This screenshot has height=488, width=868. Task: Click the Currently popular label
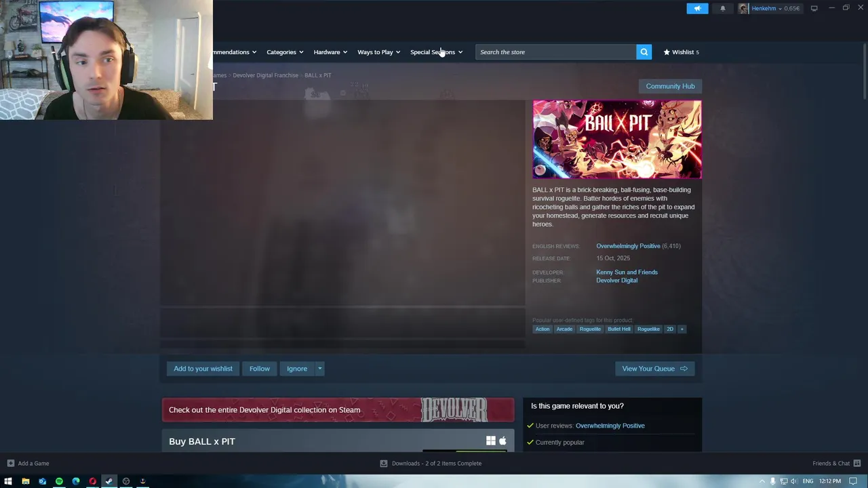click(559, 442)
